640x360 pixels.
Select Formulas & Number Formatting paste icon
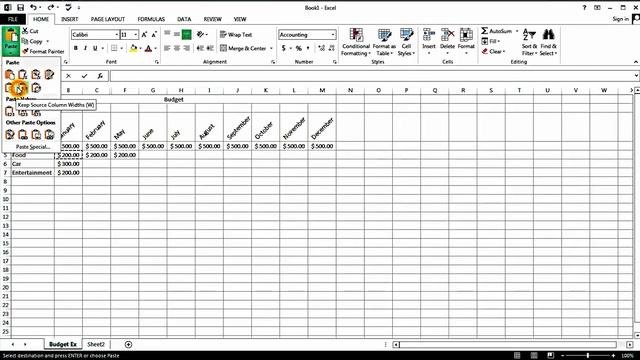tap(36, 75)
